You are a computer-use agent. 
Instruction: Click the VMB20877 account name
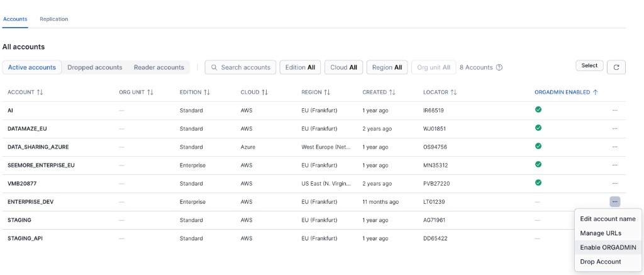coord(22,183)
